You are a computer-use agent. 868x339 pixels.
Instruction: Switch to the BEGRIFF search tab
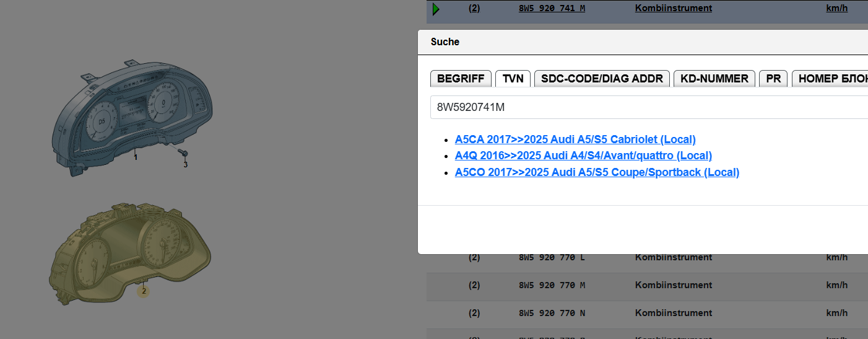(461, 79)
